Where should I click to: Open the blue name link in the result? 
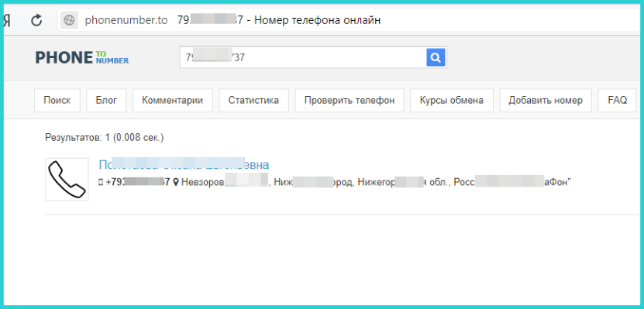[x=184, y=164]
